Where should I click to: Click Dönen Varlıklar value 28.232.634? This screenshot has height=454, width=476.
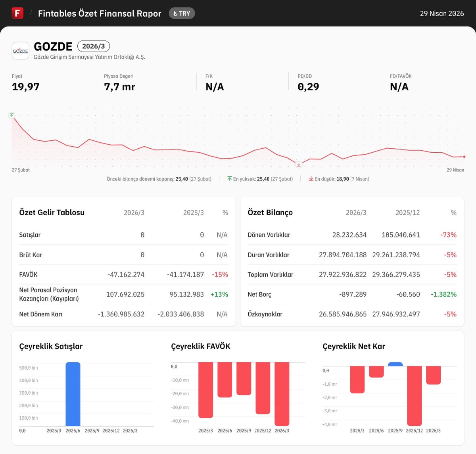coord(349,235)
